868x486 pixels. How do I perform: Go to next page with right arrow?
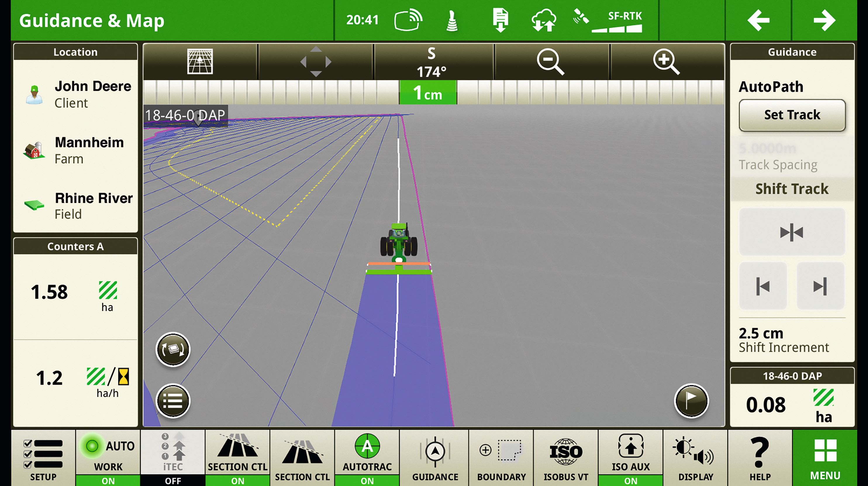(x=824, y=20)
